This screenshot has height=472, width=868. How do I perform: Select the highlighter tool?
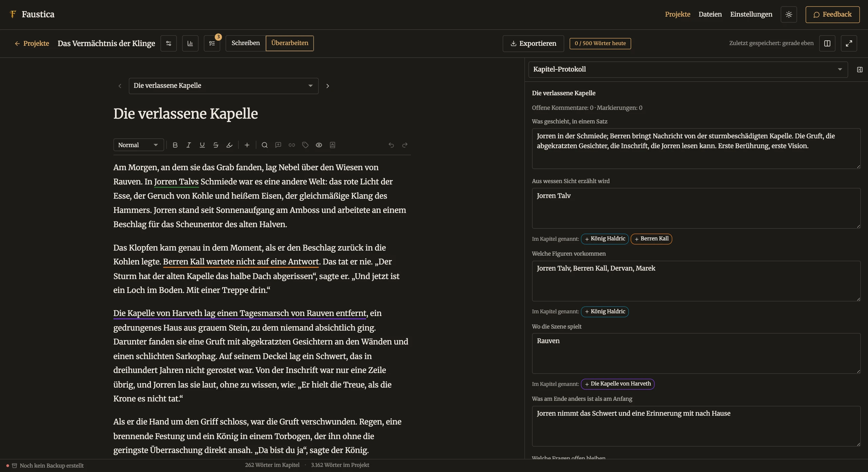[x=229, y=145]
